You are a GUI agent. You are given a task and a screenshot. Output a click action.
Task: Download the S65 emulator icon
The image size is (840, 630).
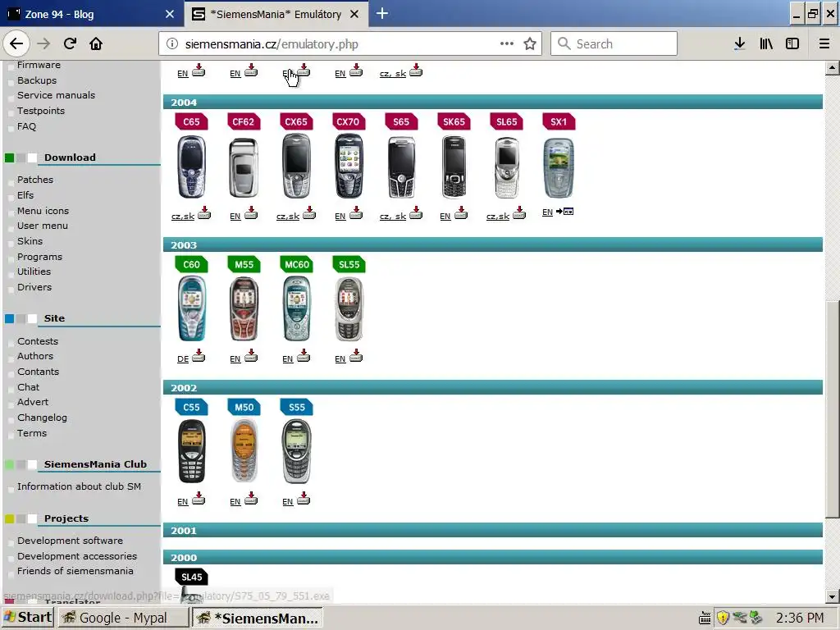pyautogui.click(x=416, y=213)
